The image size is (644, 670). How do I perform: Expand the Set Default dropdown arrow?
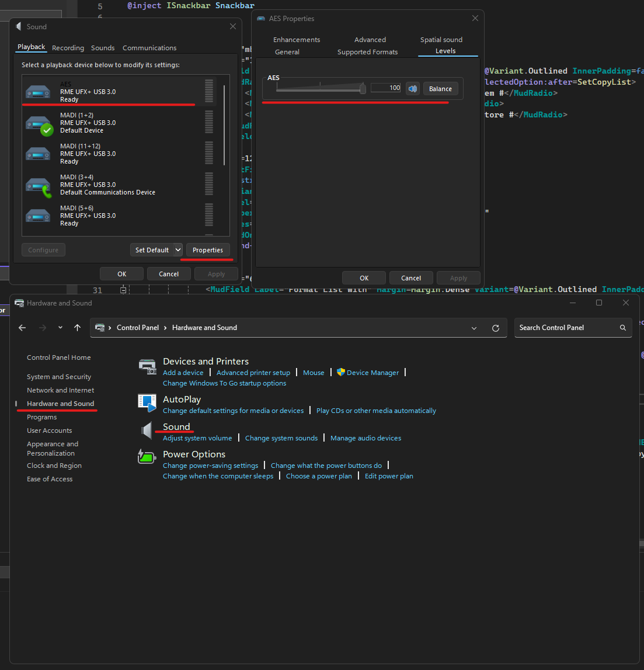pyautogui.click(x=178, y=250)
